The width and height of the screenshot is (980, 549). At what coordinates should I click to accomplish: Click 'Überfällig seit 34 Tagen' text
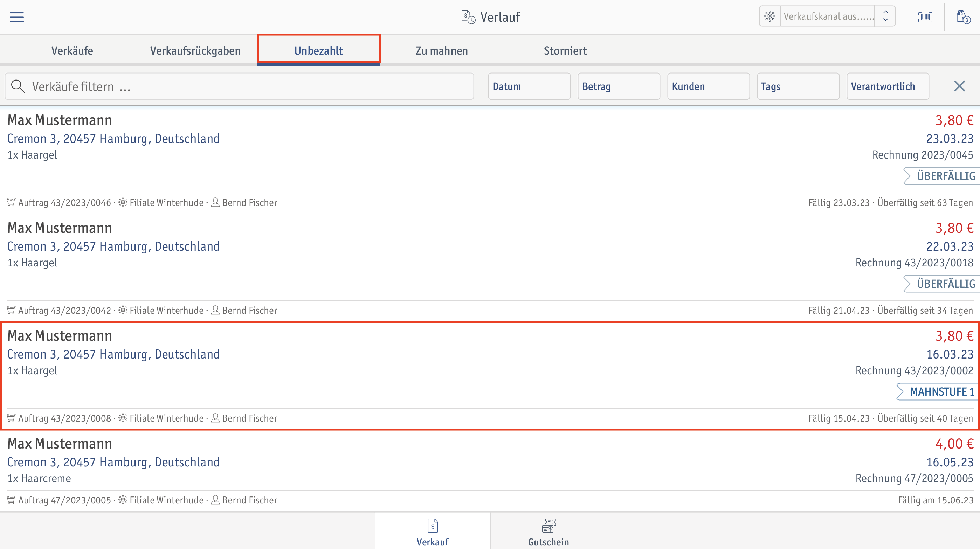(925, 311)
